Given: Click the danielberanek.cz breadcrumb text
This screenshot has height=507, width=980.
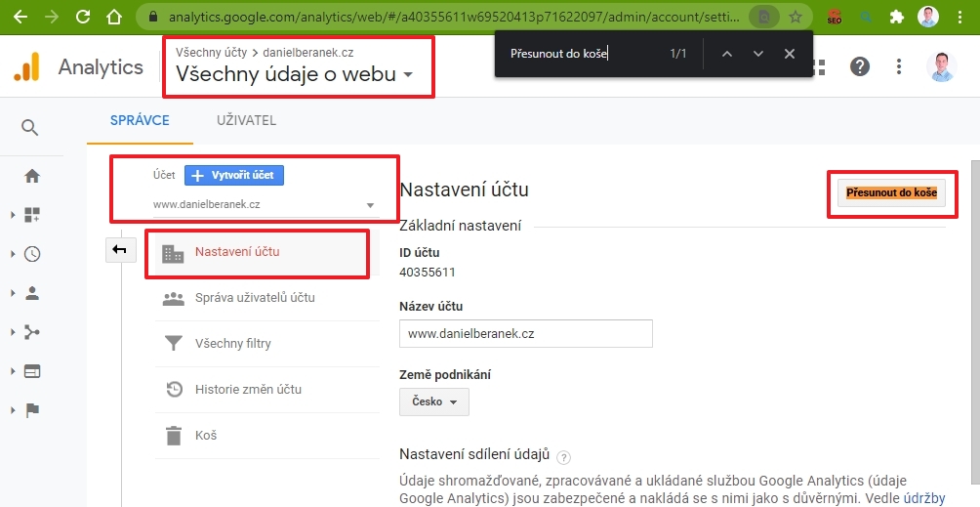Looking at the screenshot, I should pos(308,53).
